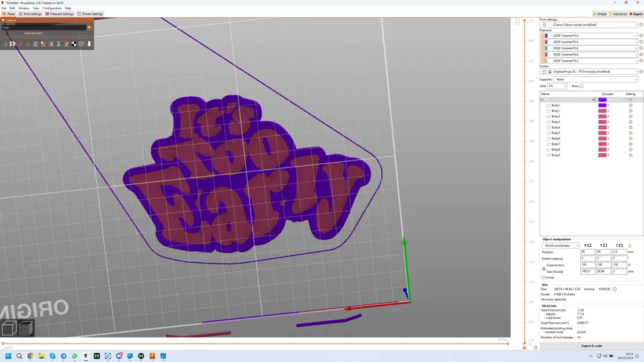This screenshot has width=644, height=362.
Task: Toggle Deretractions visibility in legend toolbar
Action: pyautogui.click(x=27, y=44)
